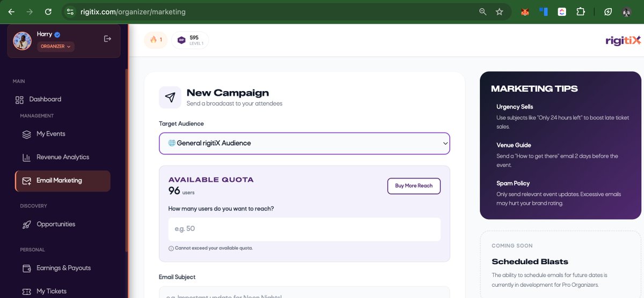Screen dimensions: 644x298
Task: Click the 'Scheduled Blasts' heading
Action: [530, 262]
